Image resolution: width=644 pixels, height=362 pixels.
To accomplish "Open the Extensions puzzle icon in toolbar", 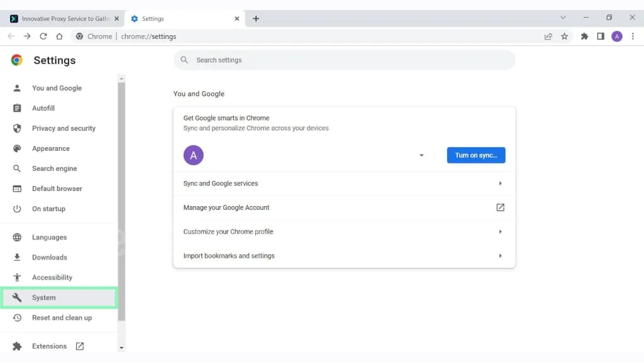I will pyautogui.click(x=584, y=36).
